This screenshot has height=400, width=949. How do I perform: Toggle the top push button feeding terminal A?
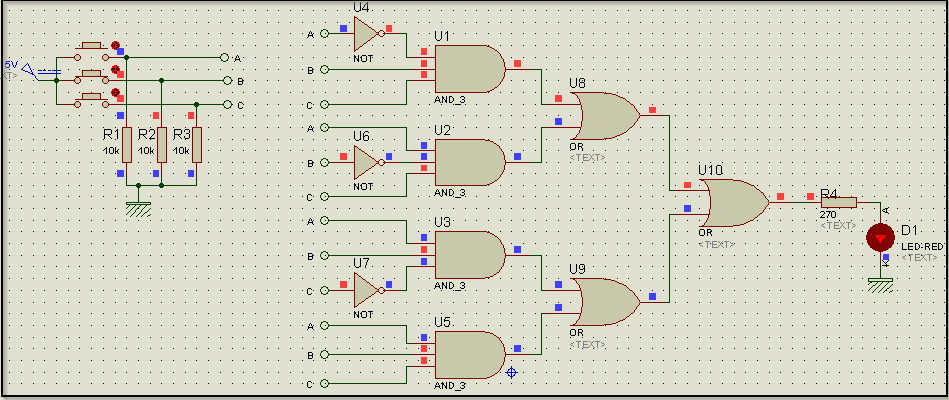93,46
